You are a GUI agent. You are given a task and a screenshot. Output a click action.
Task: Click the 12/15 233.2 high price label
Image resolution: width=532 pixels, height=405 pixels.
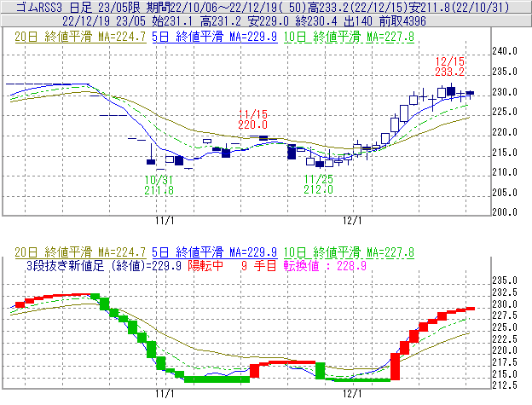click(x=450, y=67)
